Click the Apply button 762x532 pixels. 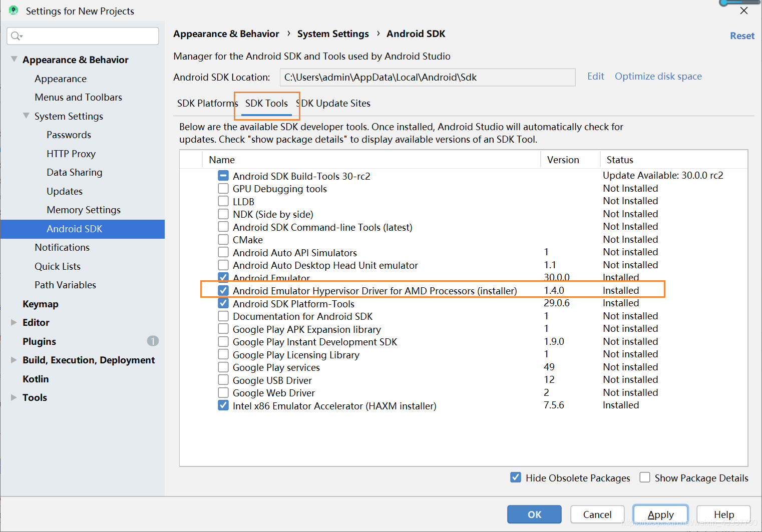point(660,514)
